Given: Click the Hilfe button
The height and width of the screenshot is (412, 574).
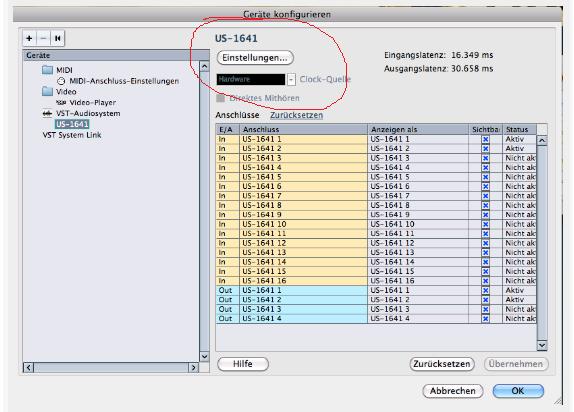Looking at the screenshot, I should pos(243,364).
